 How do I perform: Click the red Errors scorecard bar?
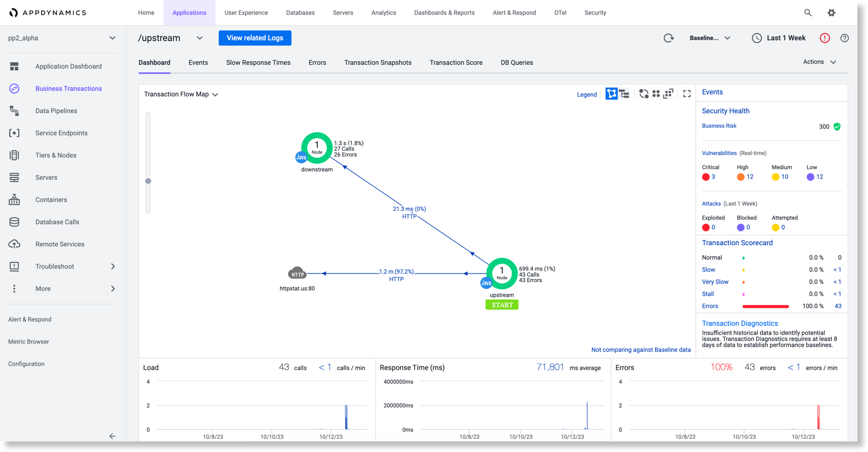coord(765,306)
